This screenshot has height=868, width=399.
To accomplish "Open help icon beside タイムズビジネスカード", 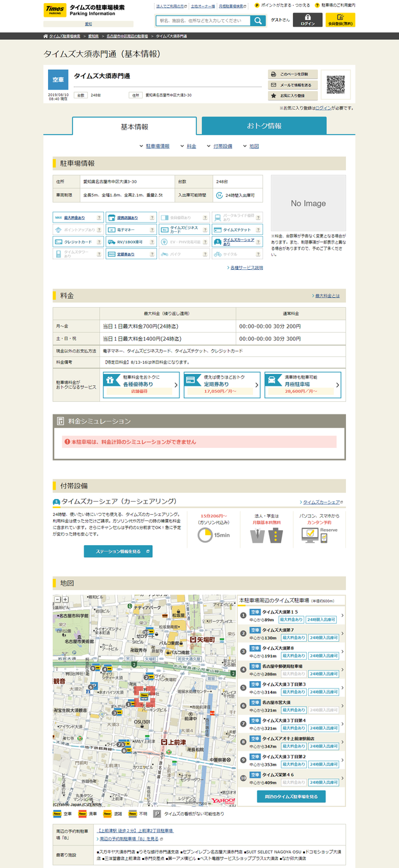I will [206, 229].
